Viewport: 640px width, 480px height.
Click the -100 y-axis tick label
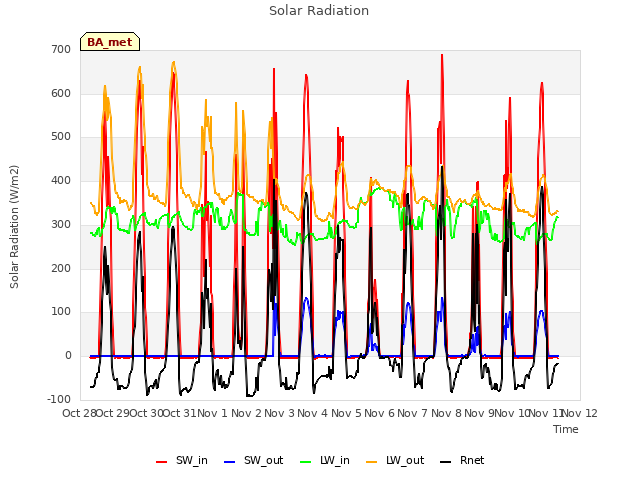tap(59, 399)
